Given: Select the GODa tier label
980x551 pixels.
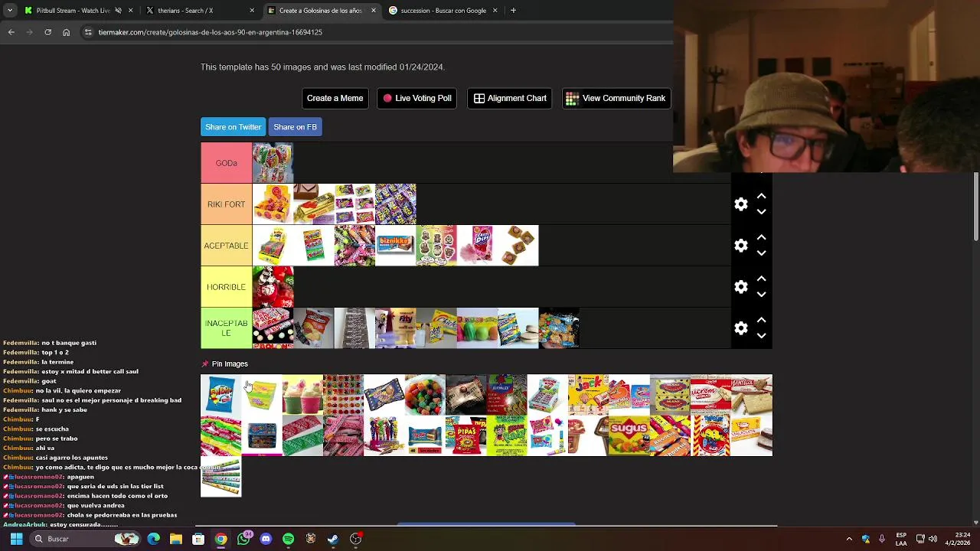Looking at the screenshot, I should coord(227,163).
